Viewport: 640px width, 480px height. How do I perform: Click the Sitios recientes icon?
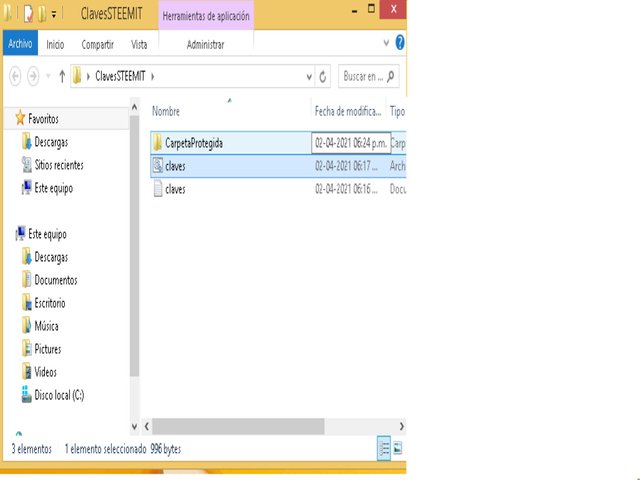point(27,165)
